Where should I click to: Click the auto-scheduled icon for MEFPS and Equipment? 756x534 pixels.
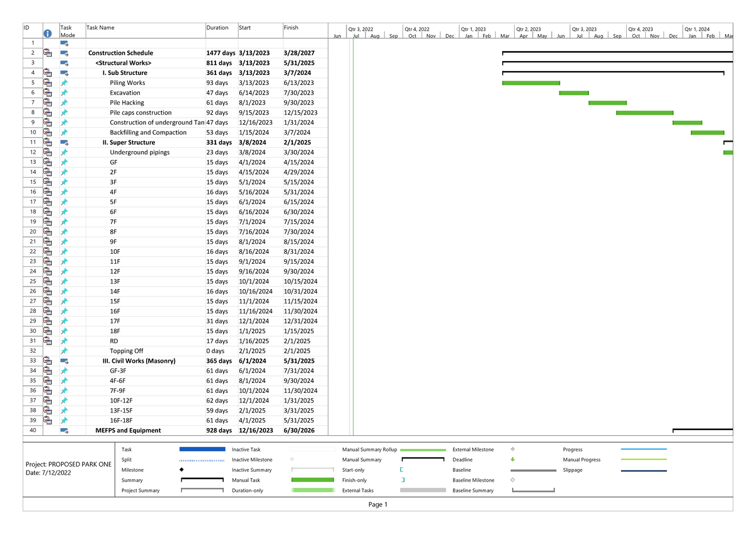[64, 431]
